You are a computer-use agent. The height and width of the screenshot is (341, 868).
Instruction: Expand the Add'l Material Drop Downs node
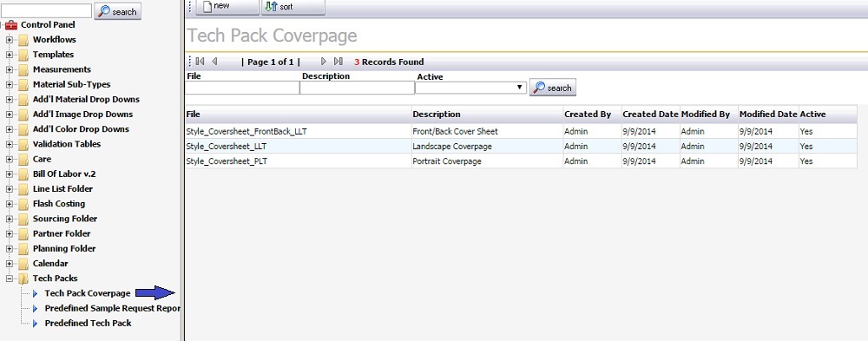click(x=10, y=100)
